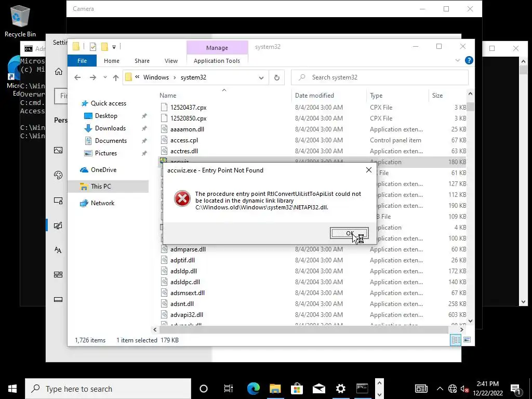Switch to details view in status bar
This screenshot has width=532, height=399.
point(456,340)
